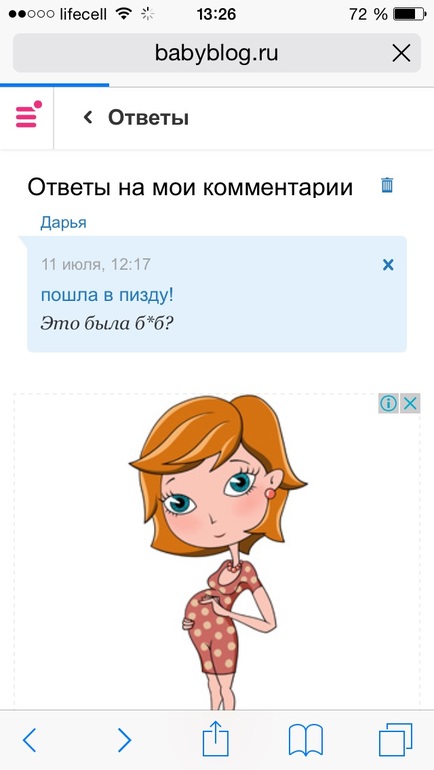The height and width of the screenshot is (770, 434).
Task: Tap the babyblog.ru address field
Action: (x=217, y=53)
